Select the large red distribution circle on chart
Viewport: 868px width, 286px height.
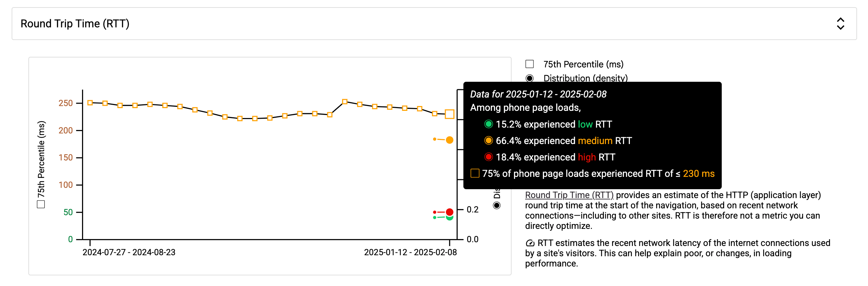coord(450,211)
